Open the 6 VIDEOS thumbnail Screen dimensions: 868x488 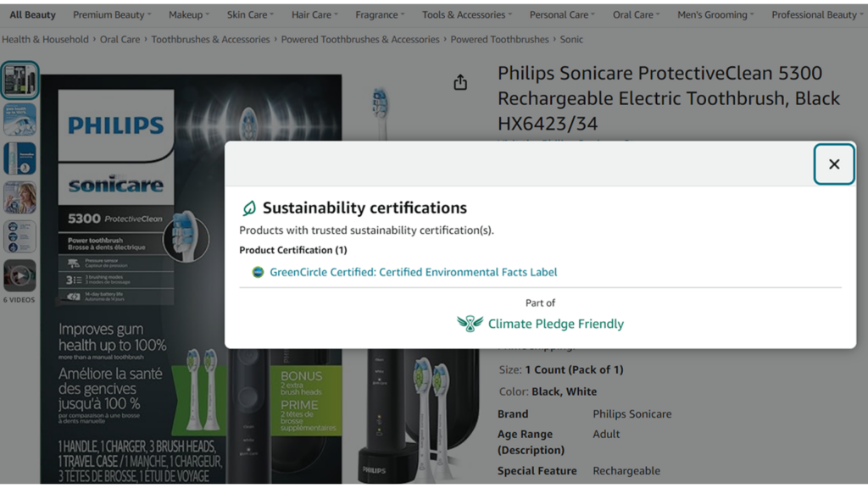19,275
